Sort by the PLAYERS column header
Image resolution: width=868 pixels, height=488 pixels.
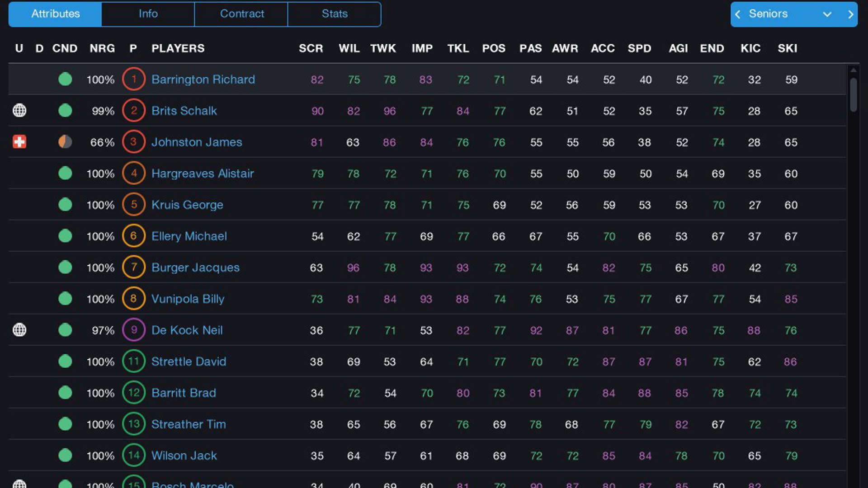178,48
